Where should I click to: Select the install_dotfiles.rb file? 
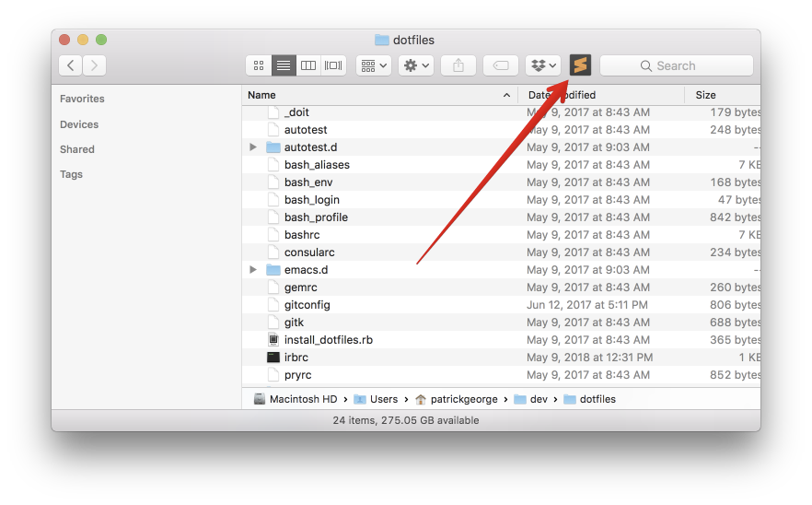coord(328,340)
